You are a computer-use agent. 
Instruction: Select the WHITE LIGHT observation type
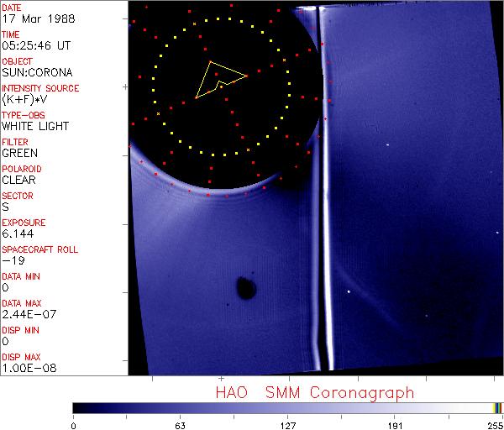(34, 127)
